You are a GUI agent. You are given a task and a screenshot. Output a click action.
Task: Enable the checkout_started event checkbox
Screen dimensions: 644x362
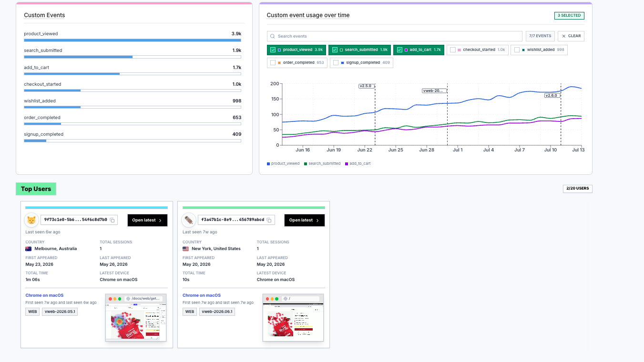453,50
